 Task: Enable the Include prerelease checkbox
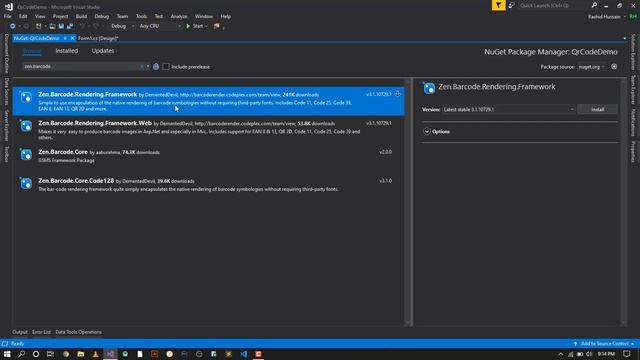pos(166,67)
